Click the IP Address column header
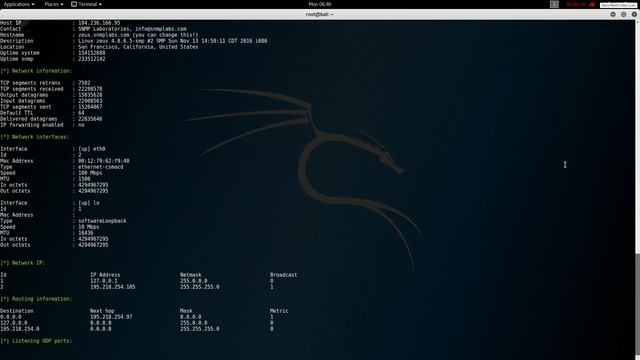This screenshot has width=640, height=360. tap(105, 275)
